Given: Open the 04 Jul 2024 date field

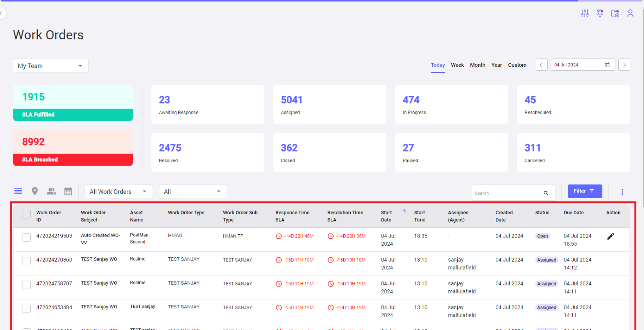Looking at the screenshot, I should [582, 65].
